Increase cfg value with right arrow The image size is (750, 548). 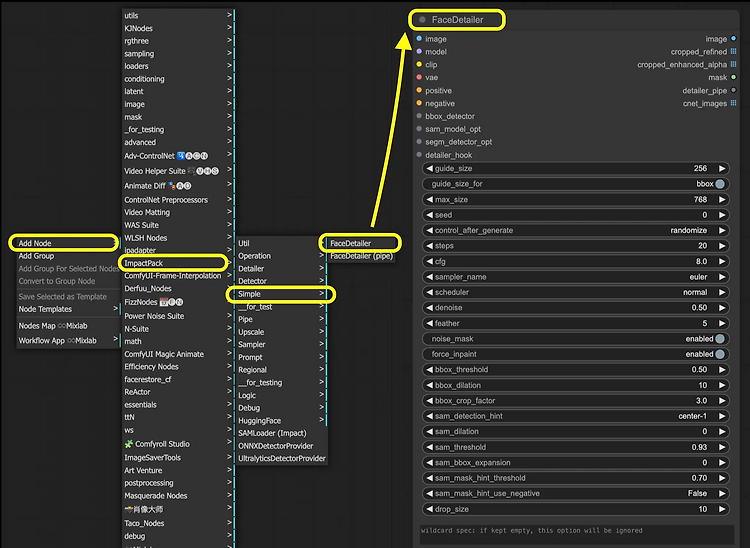(x=722, y=261)
